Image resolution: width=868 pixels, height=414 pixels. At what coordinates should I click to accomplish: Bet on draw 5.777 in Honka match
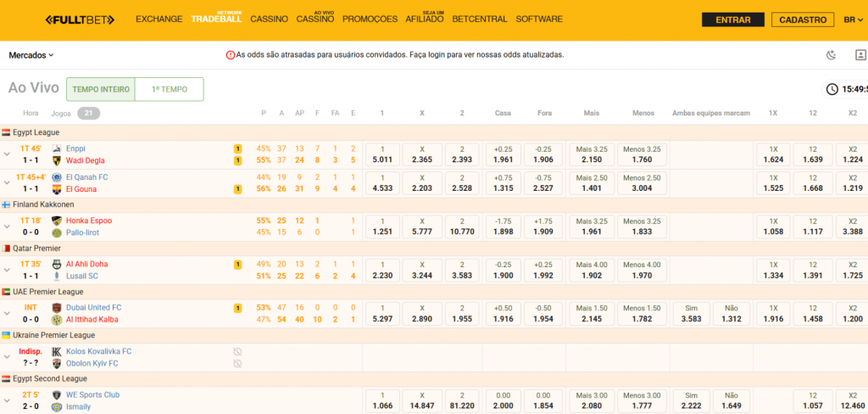(x=422, y=227)
